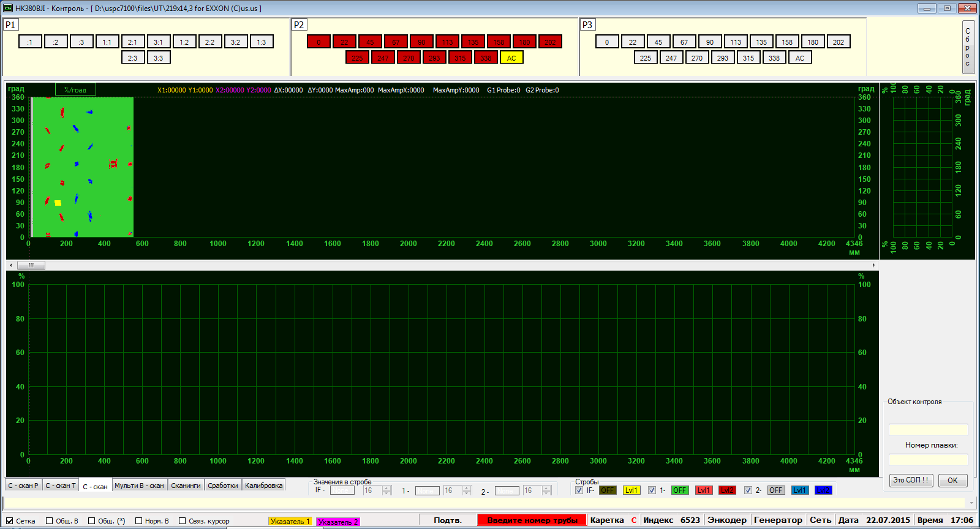The height and width of the screenshot is (529, 980).
Task: Open the Калибровка tab
Action: point(263,486)
